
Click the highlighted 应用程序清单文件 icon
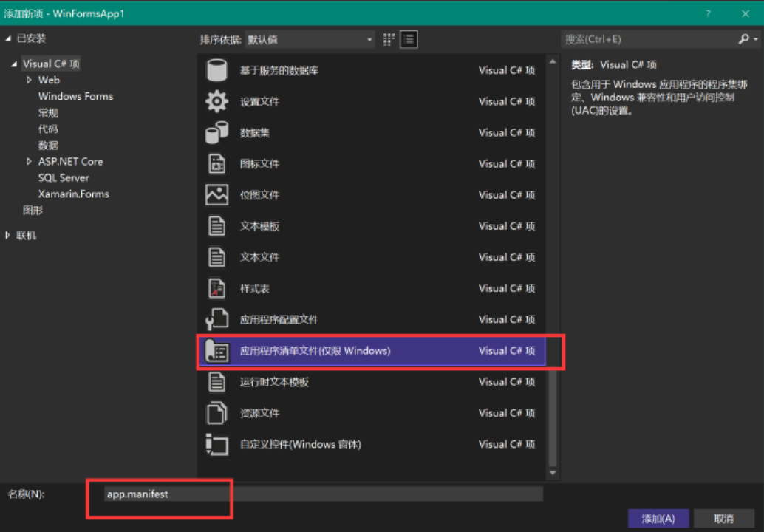coord(217,351)
